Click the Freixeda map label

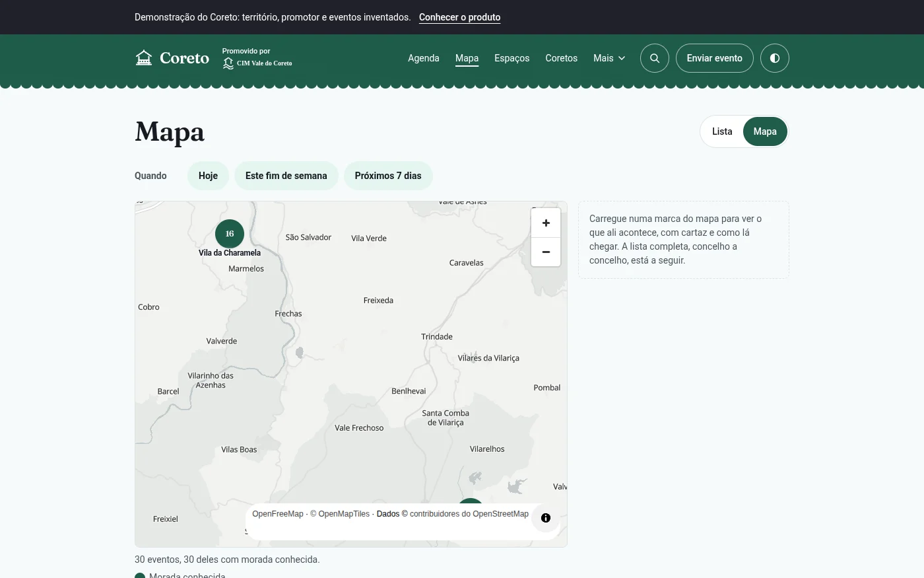click(378, 301)
